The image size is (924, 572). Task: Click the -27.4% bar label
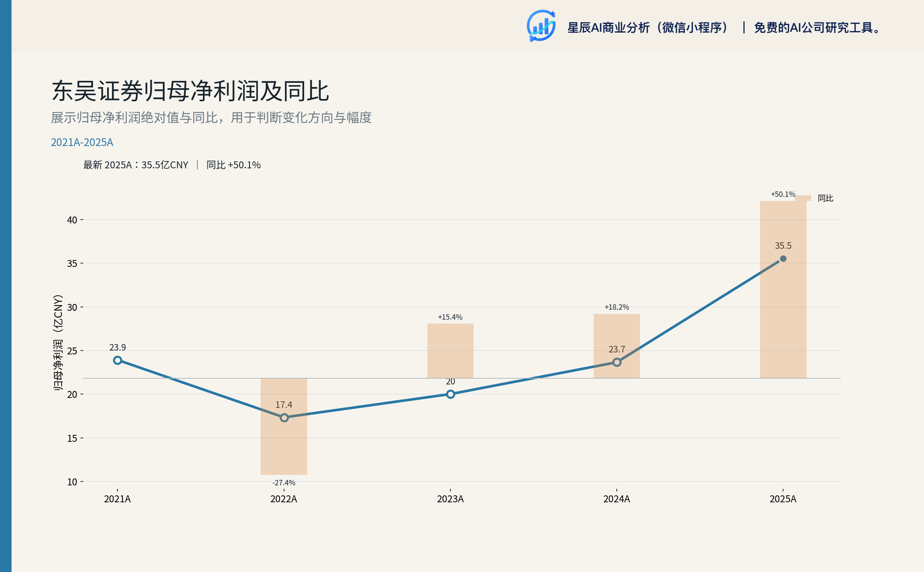(284, 483)
